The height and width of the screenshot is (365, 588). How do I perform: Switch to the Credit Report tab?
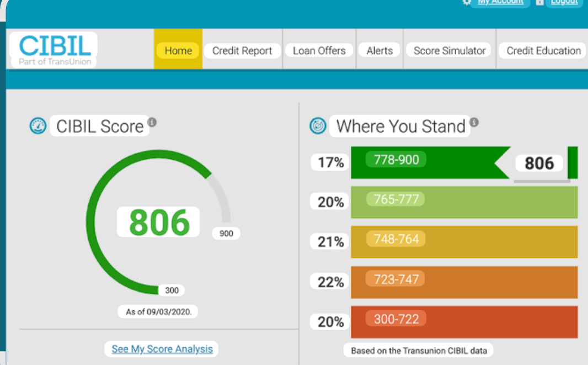coord(242,50)
